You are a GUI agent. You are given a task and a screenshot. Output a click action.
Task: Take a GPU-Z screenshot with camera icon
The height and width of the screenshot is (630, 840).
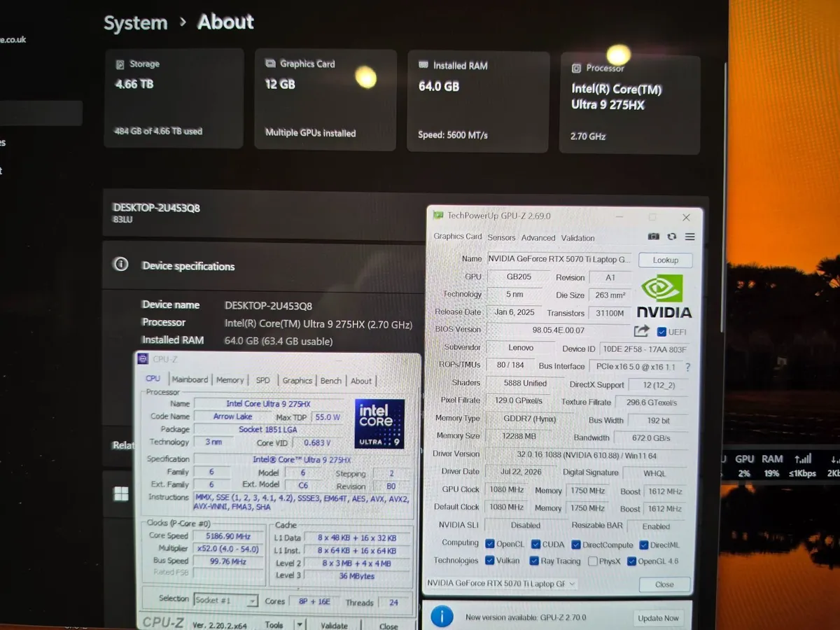[654, 237]
